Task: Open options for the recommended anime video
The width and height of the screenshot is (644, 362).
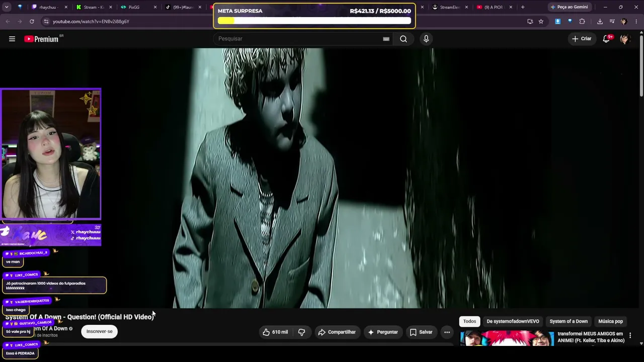Action: [630, 335]
